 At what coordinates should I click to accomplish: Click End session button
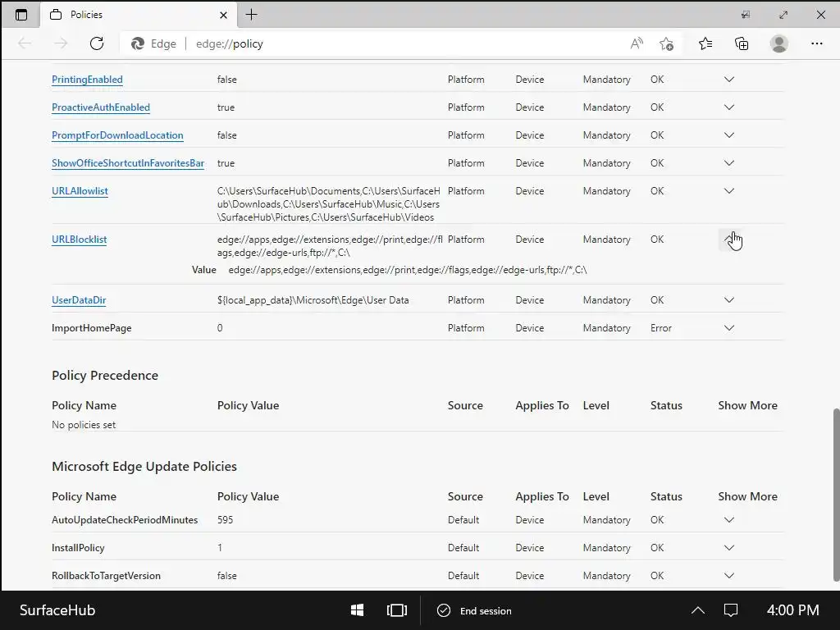tap(475, 610)
